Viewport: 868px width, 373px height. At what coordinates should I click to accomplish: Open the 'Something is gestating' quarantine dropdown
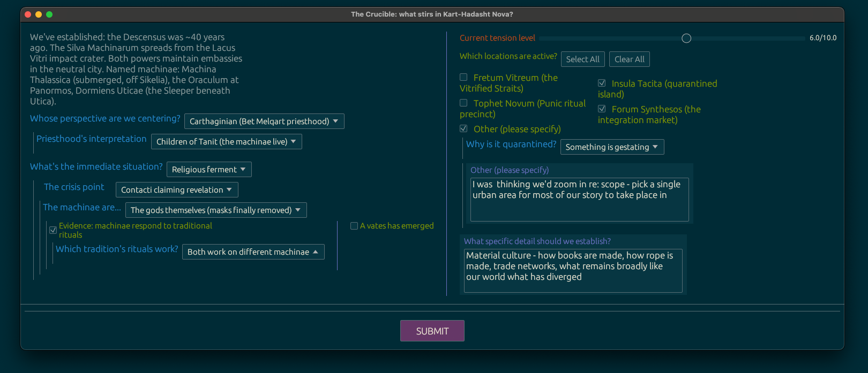[611, 147]
